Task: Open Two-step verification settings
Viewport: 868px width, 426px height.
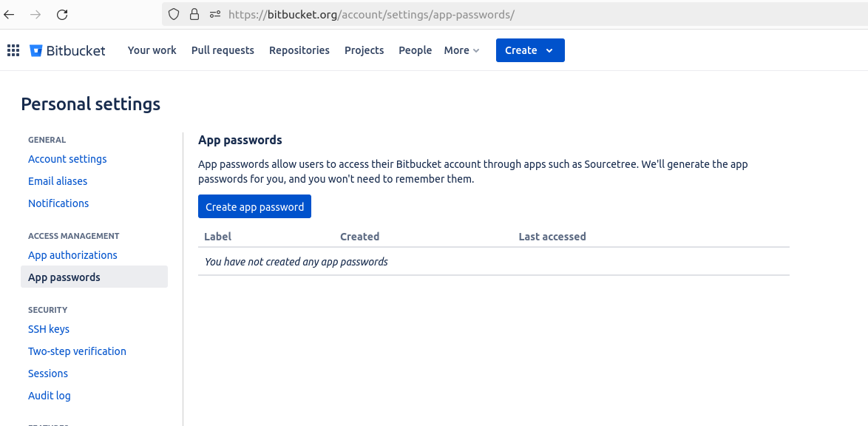Action: tap(77, 351)
